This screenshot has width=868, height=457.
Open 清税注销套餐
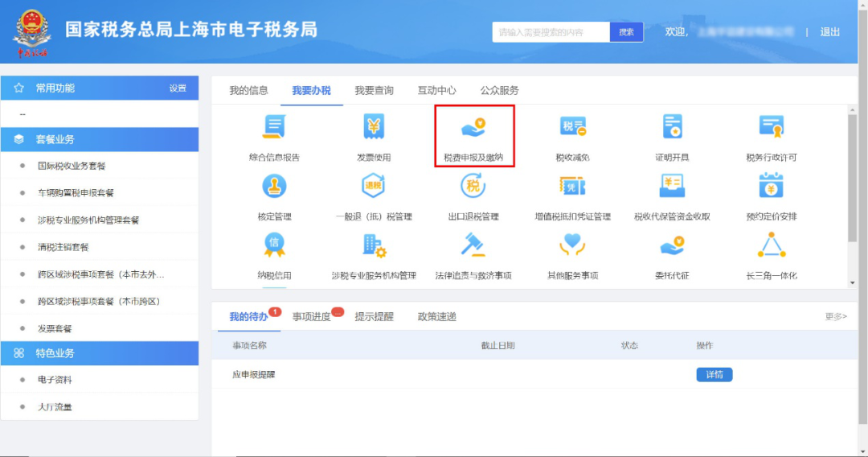tap(63, 247)
